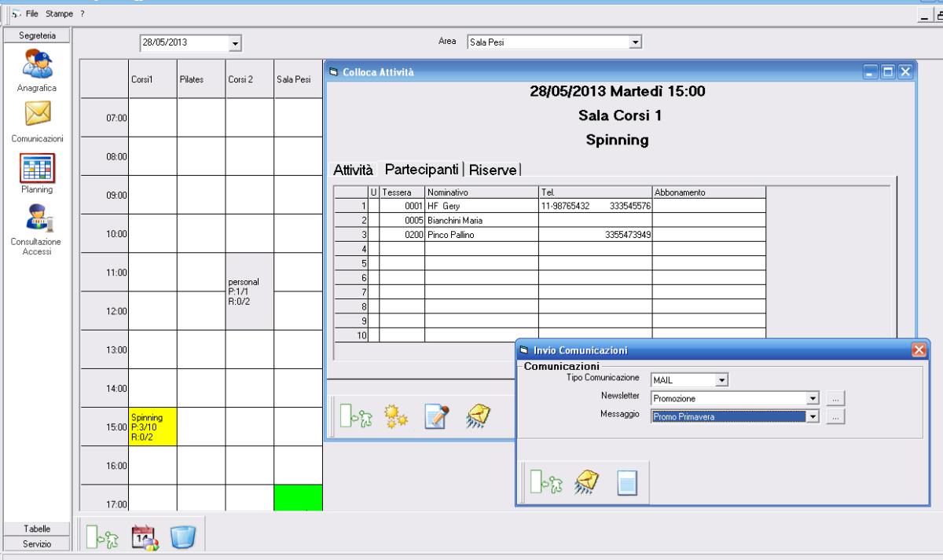Select the yellow Spinning slot at 15:00

tap(152, 426)
